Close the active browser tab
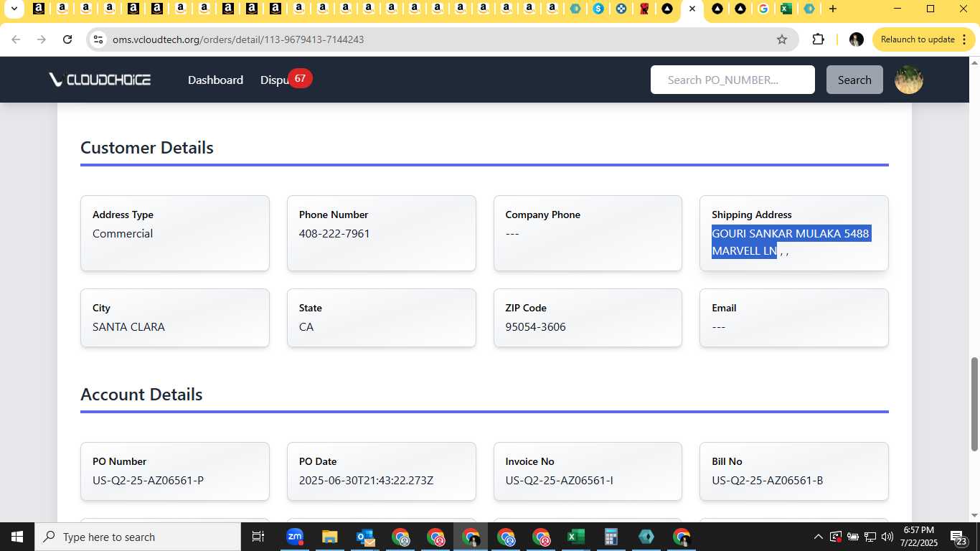Screen dimensions: 980x551 (x=692, y=9)
